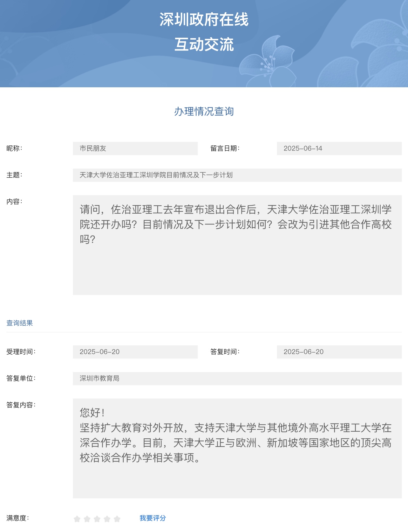Rate with the first satisfaction star
Image resolution: width=408 pixels, height=532 pixels.
pos(77,519)
